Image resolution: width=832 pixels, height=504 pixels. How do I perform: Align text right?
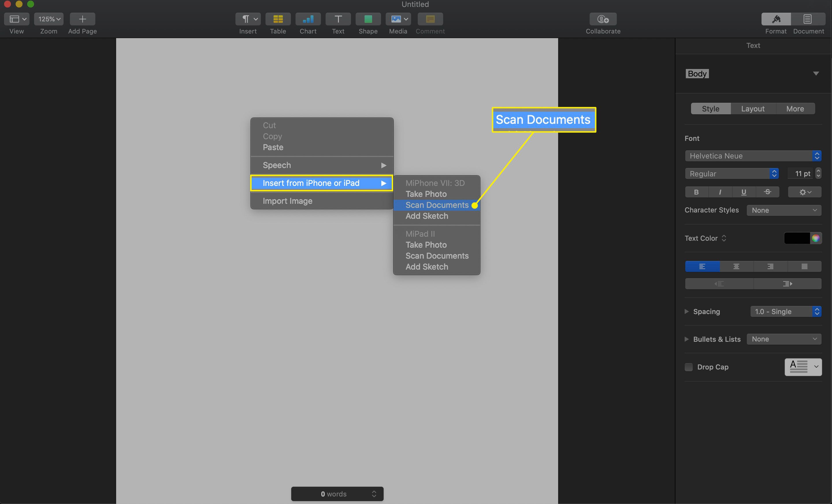(770, 266)
